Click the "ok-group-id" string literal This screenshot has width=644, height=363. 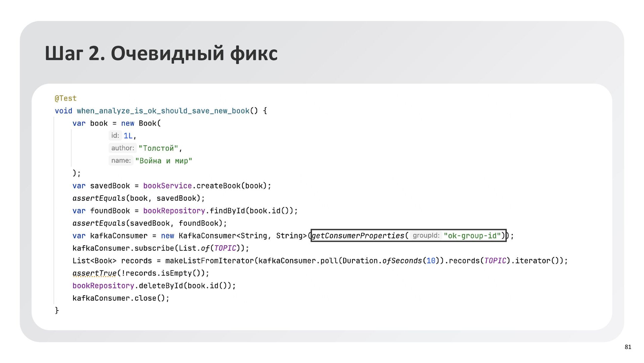point(472,236)
